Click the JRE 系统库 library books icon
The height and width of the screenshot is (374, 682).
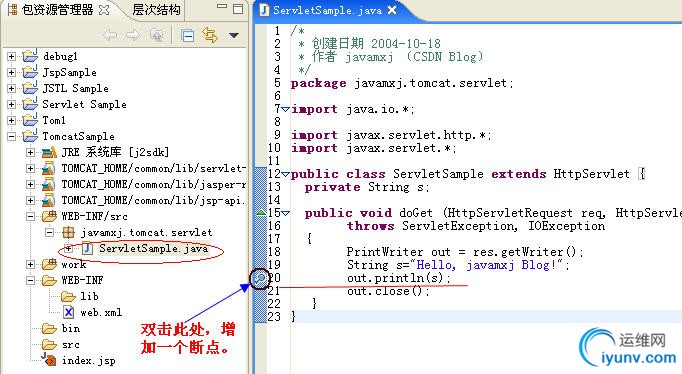click(x=49, y=152)
